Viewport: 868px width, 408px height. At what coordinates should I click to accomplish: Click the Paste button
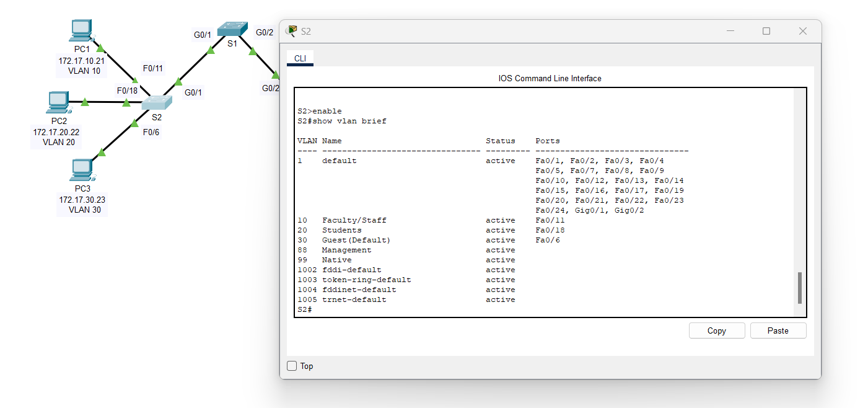pyautogui.click(x=778, y=330)
